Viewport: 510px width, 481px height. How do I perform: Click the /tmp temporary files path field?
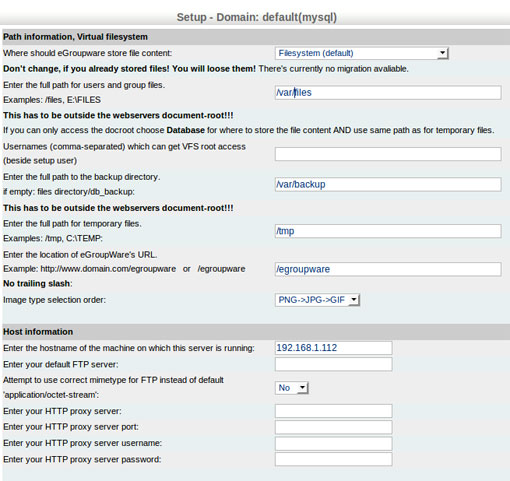[x=388, y=231]
